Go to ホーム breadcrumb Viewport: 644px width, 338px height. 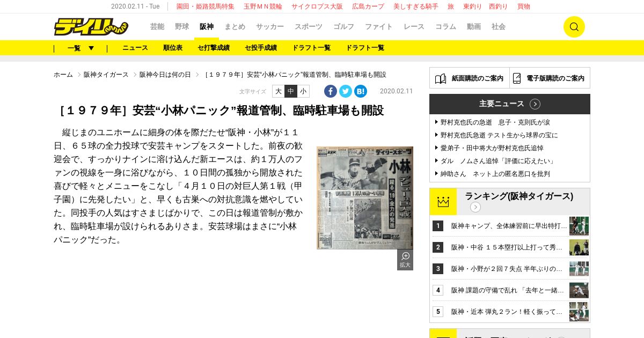(63, 75)
